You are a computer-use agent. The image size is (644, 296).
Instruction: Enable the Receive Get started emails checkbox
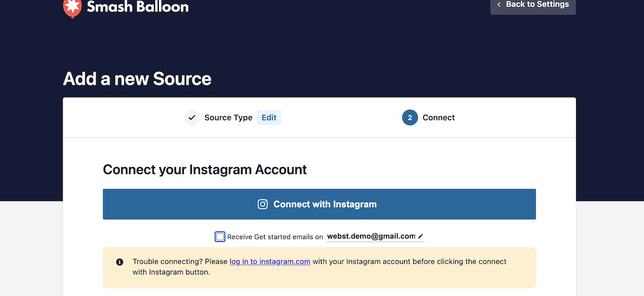[220, 237]
